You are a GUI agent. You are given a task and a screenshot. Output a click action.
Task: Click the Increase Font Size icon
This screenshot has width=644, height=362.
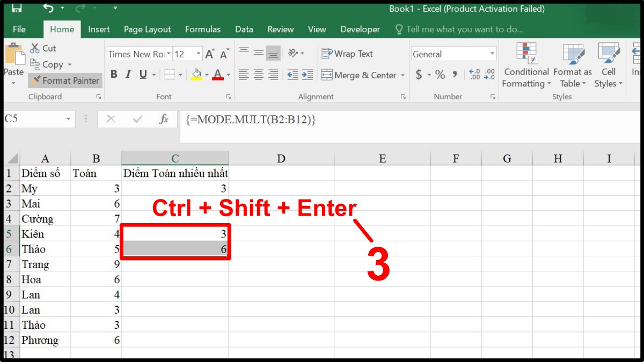coord(210,54)
